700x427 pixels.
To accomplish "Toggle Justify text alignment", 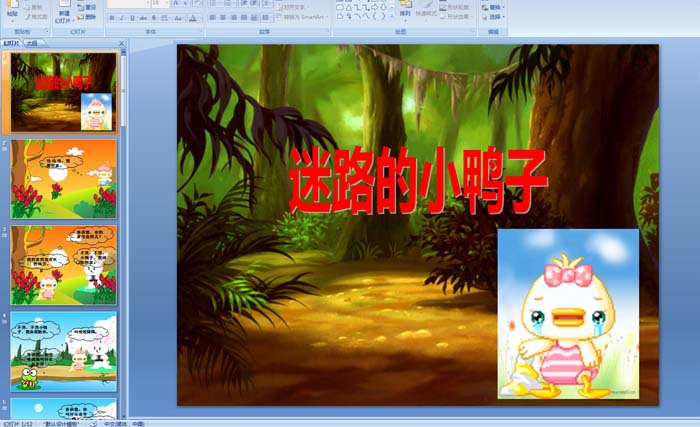I will click(x=244, y=17).
